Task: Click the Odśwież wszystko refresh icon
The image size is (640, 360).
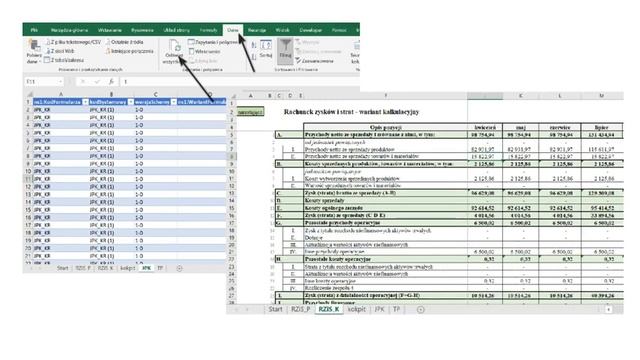Action: (174, 46)
